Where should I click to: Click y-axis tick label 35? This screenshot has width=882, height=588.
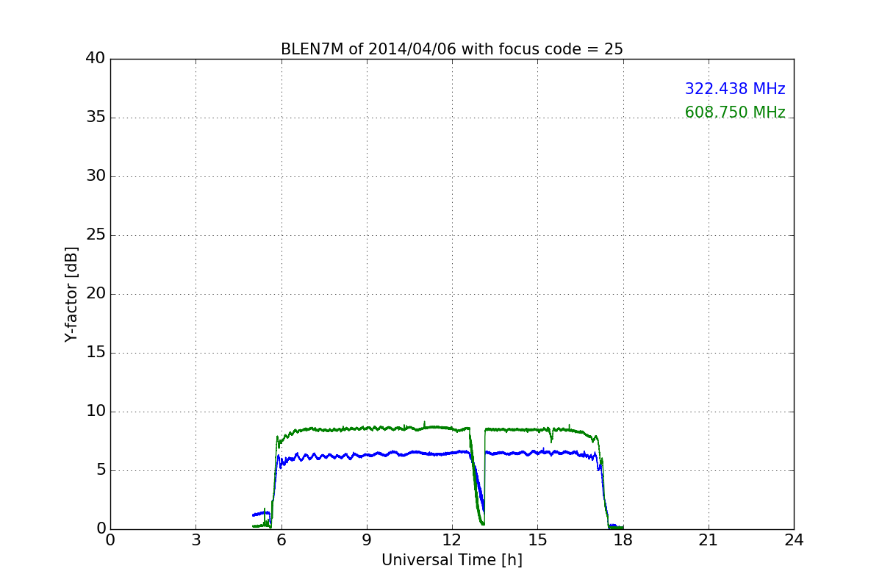coord(96,118)
